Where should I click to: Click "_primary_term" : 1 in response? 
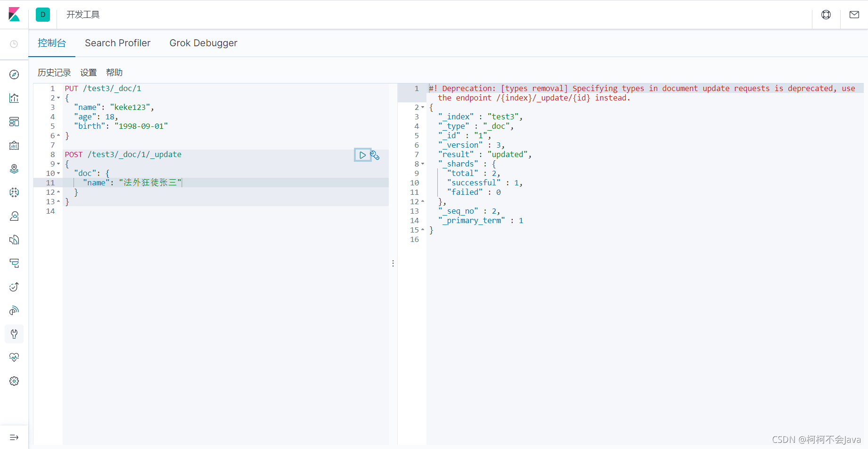click(x=481, y=220)
